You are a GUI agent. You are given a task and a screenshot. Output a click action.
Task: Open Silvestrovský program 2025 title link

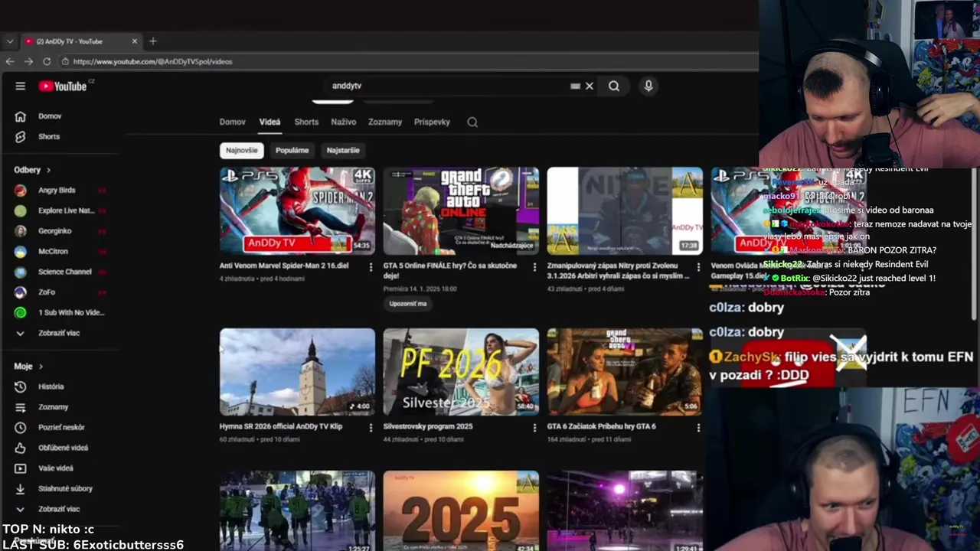(x=428, y=426)
